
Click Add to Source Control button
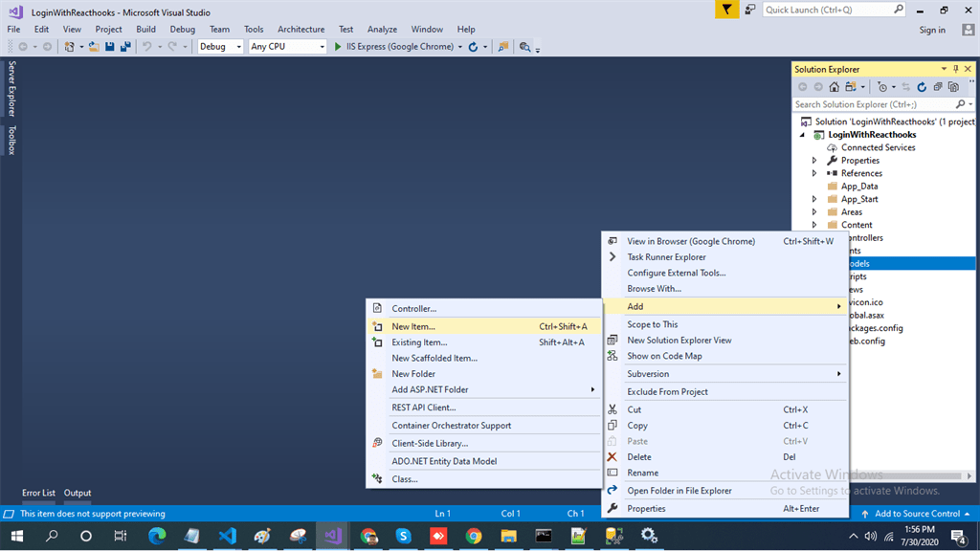(x=916, y=514)
